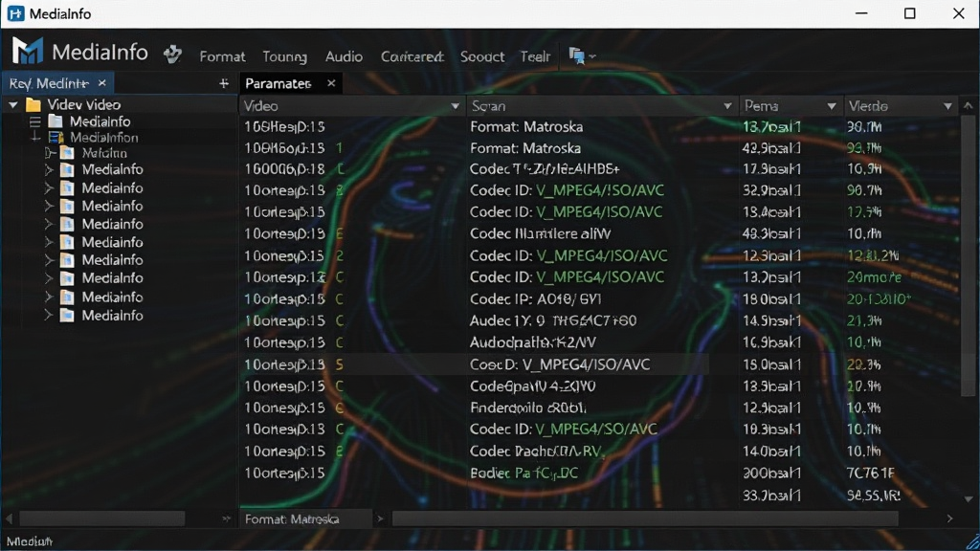Select the row starting with 'Audec 1Y. 9'
This screenshot has height=551, width=980.
[553, 320]
